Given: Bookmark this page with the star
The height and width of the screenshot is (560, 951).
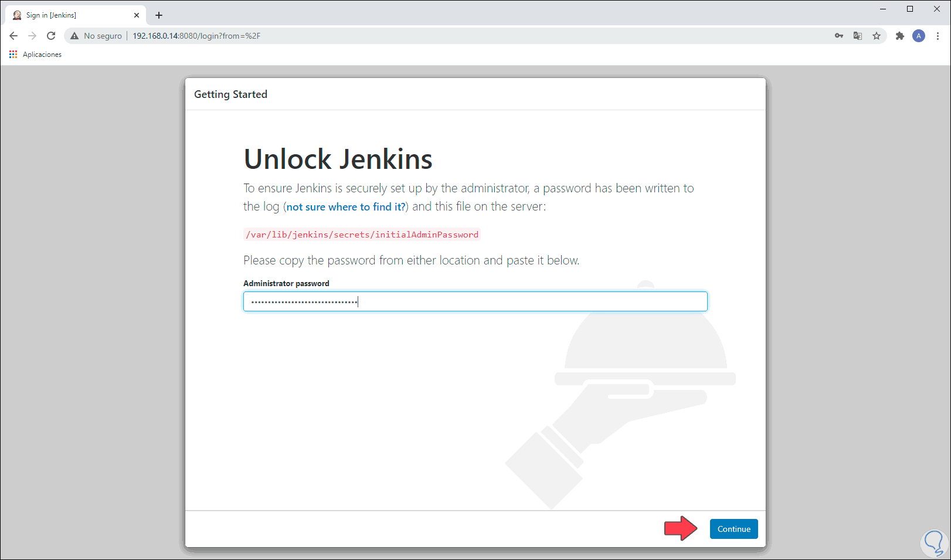Looking at the screenshot, I should click(877, 36).
